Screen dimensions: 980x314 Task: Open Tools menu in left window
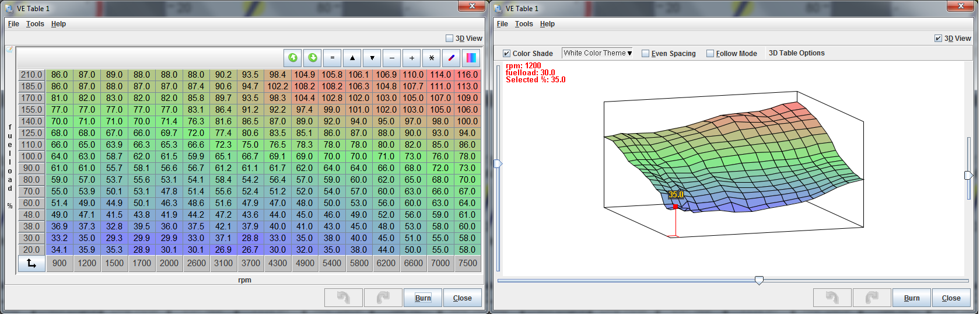pyautogui.click(x=35, y=24)
